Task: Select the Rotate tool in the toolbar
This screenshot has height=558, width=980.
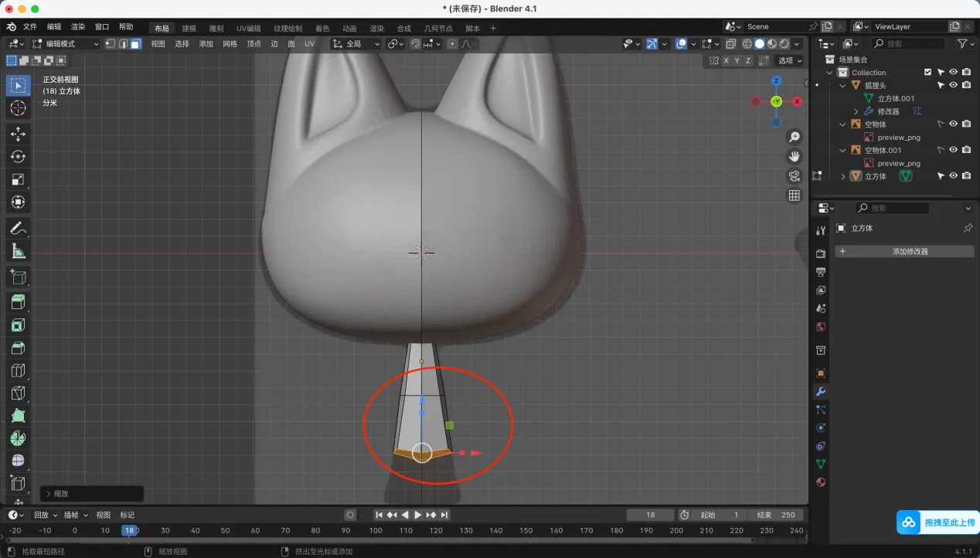Action: point(18,157)
